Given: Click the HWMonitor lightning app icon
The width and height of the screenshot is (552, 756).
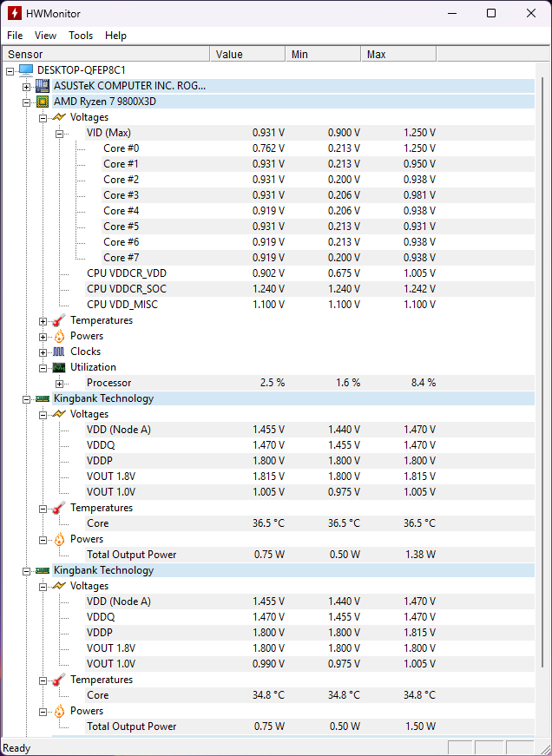Looking at the screenshot, I should [14, 13].
